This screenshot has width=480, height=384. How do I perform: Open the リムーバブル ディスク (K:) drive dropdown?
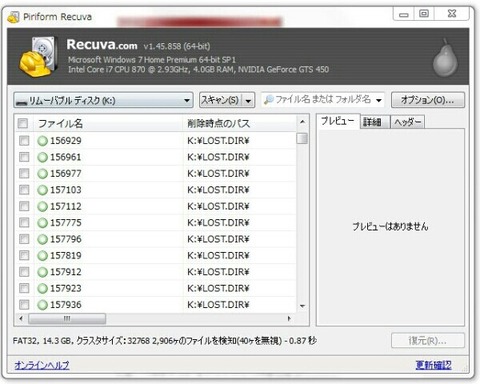103,100
